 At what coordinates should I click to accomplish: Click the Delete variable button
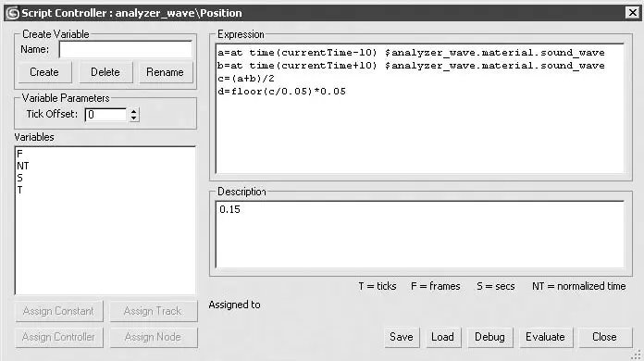[105, 72]
